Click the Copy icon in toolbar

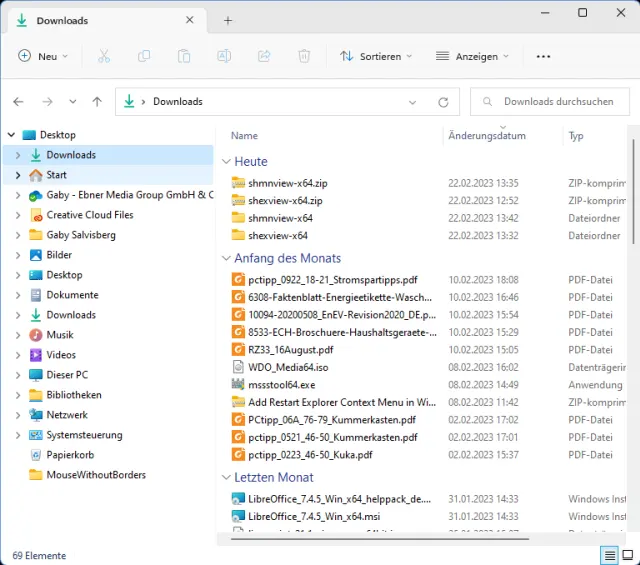(x=144, y=57)
